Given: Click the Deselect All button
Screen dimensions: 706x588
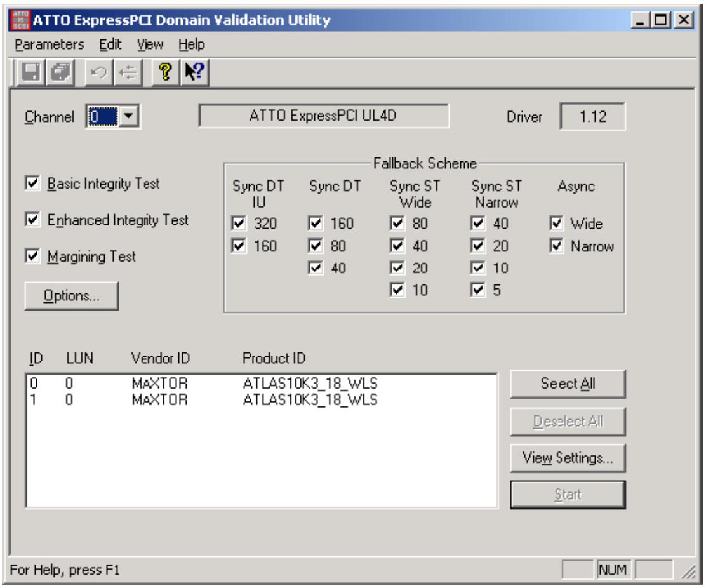Looking at the screenshot, I should [x=568, y=422].
